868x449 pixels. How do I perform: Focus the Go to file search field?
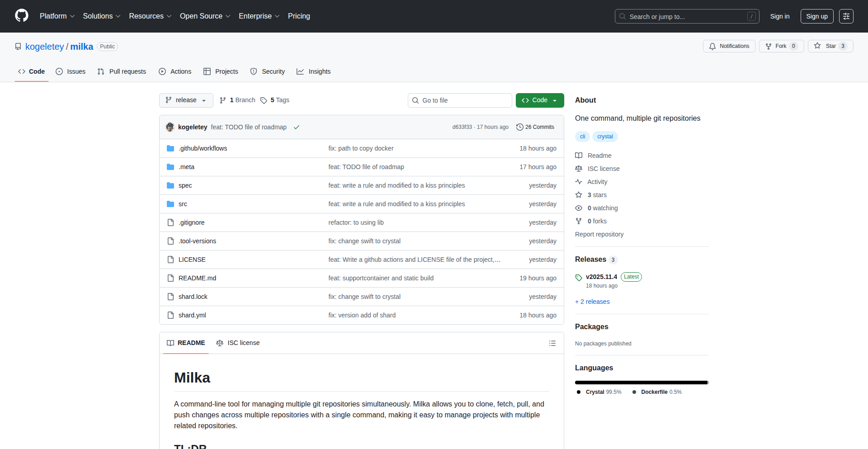460,100
